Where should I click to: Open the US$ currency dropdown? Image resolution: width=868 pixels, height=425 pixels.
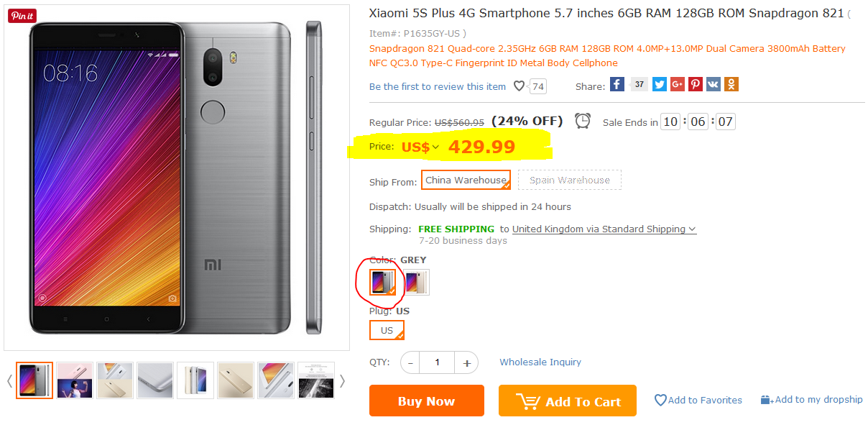coord(420,147)
